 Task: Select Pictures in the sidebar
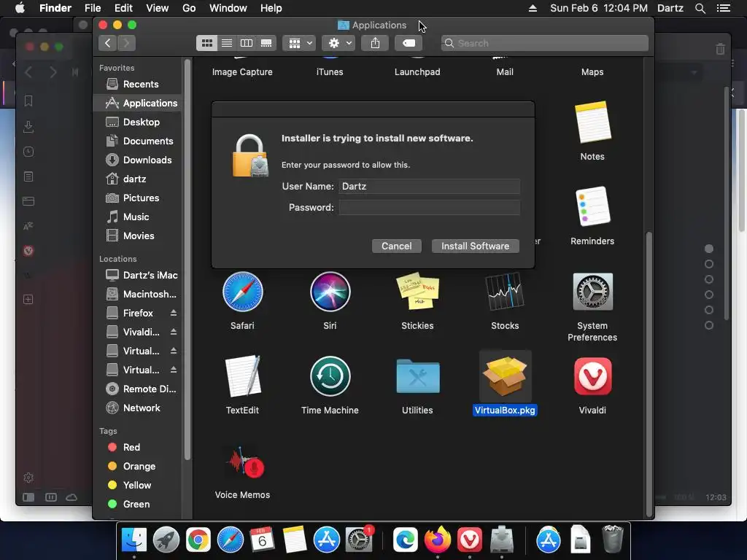tap(137, 198)
